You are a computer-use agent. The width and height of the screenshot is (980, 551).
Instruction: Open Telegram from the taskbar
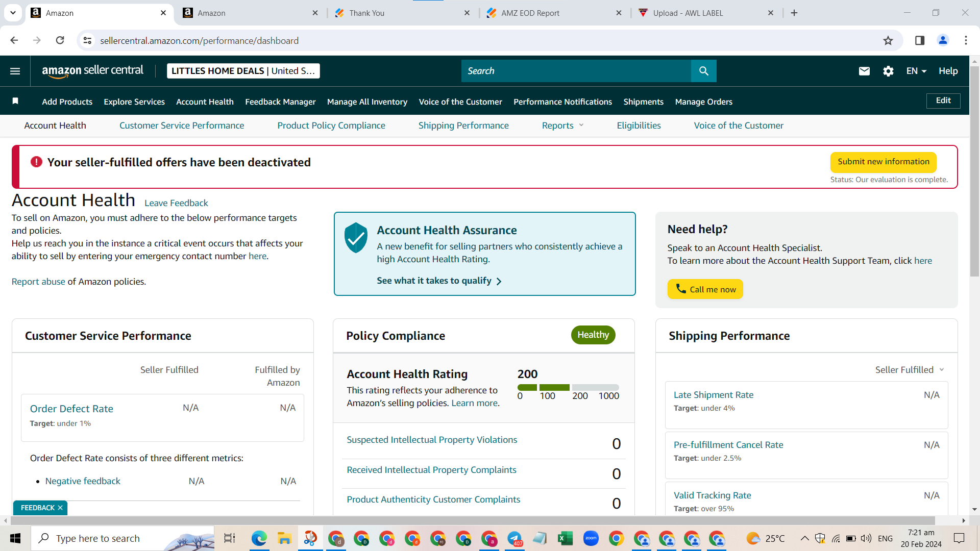pyautogui.click(x=514, y=538)
